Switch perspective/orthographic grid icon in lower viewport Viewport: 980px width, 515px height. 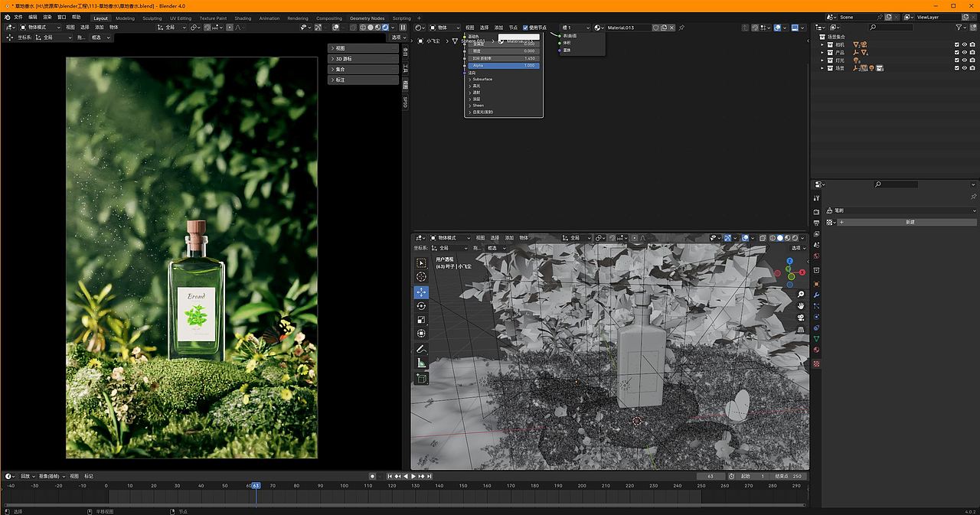(x=801, y=329)
